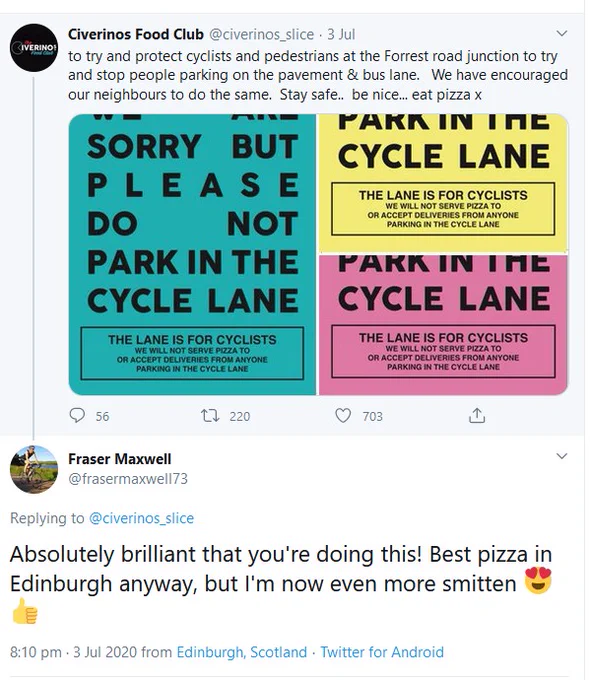Viewport: 590px width, 680px height.
Task: Retweet the Civerinos Food Club tweet
Action: (210, 415)
